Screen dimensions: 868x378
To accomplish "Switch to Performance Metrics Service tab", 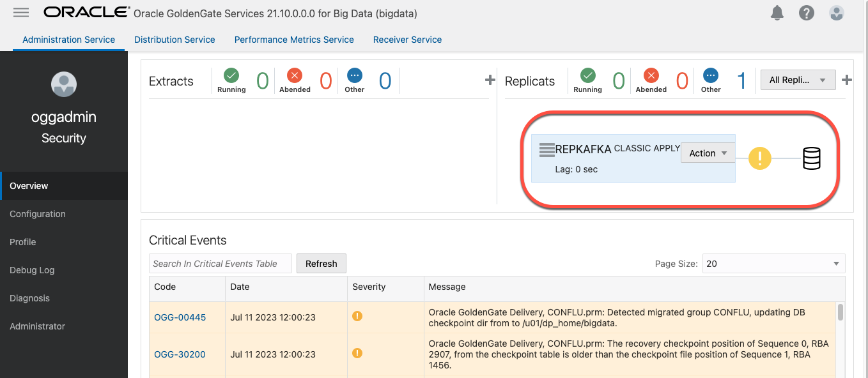I will [294, 40].
